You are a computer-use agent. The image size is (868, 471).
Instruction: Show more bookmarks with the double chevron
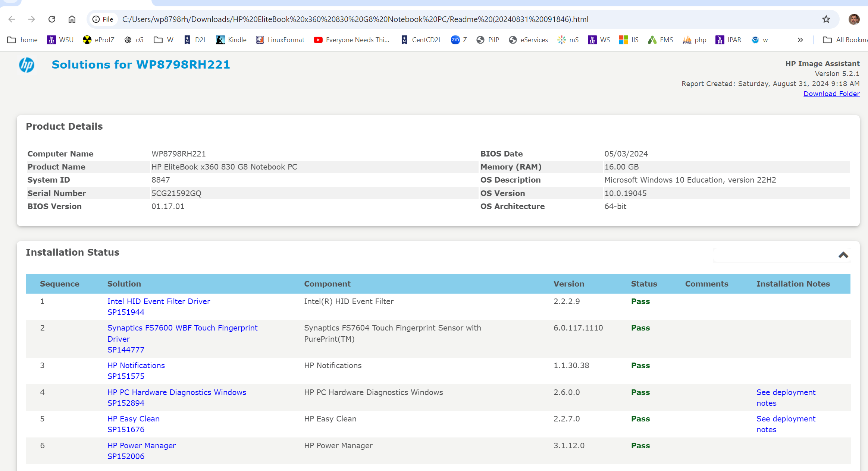(x=800, y=40)
